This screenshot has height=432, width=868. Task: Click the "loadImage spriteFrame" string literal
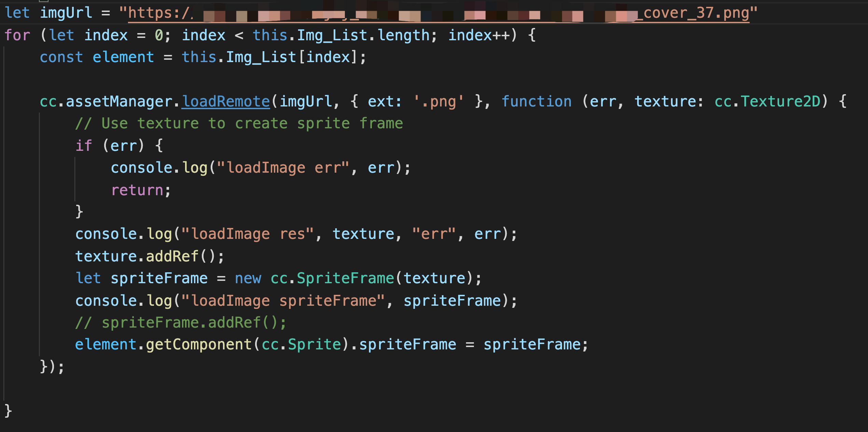pos(283,301)
